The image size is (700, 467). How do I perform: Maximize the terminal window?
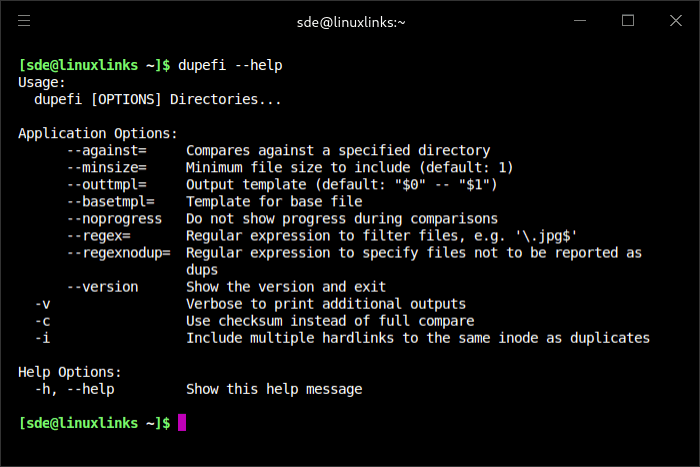pyautogui.click(x=628, y=20)
